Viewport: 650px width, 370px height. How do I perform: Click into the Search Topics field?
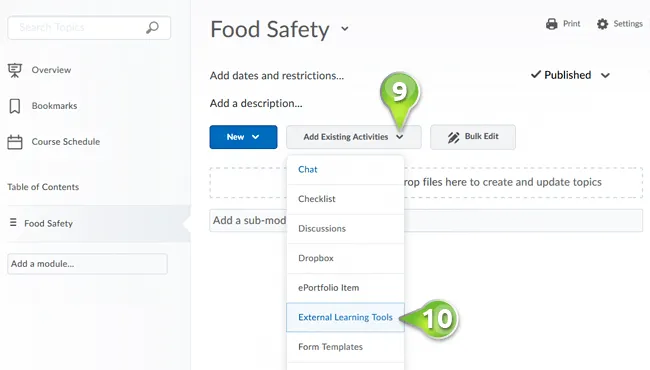click(89, 28)
